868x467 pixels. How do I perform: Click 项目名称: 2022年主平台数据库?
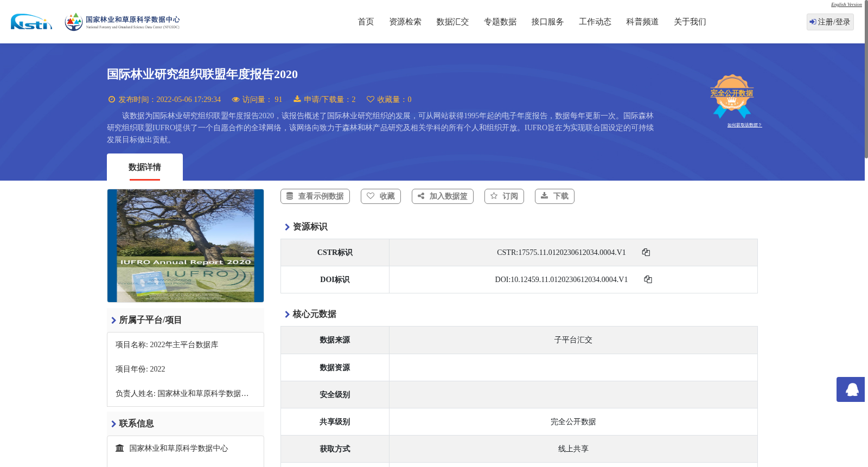click(167, 344)
